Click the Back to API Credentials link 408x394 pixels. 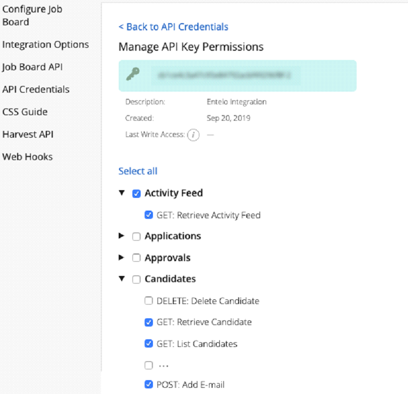click(x=173, y=27)
